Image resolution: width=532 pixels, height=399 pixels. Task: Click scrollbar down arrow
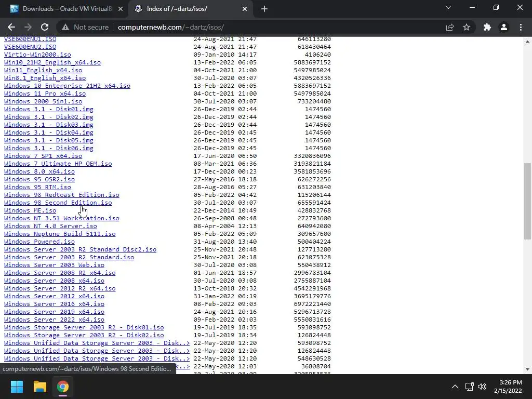pyautogui.click(x=527, y=369)
